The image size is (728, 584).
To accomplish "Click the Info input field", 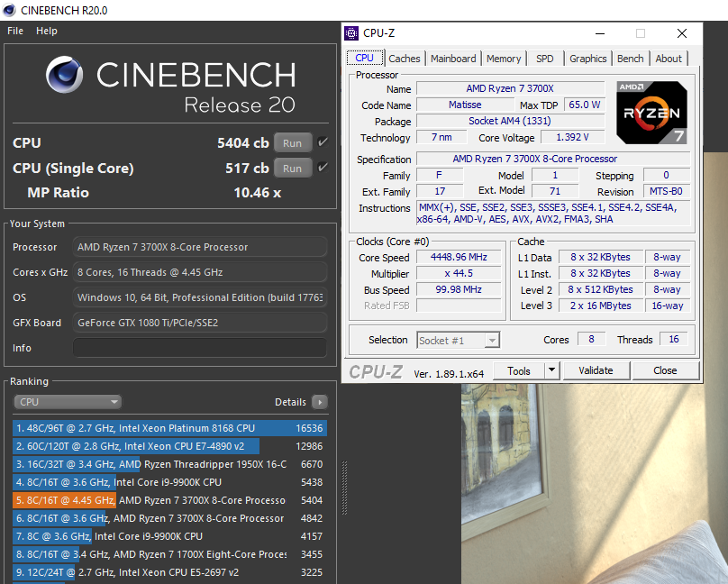I will point(200,348).
